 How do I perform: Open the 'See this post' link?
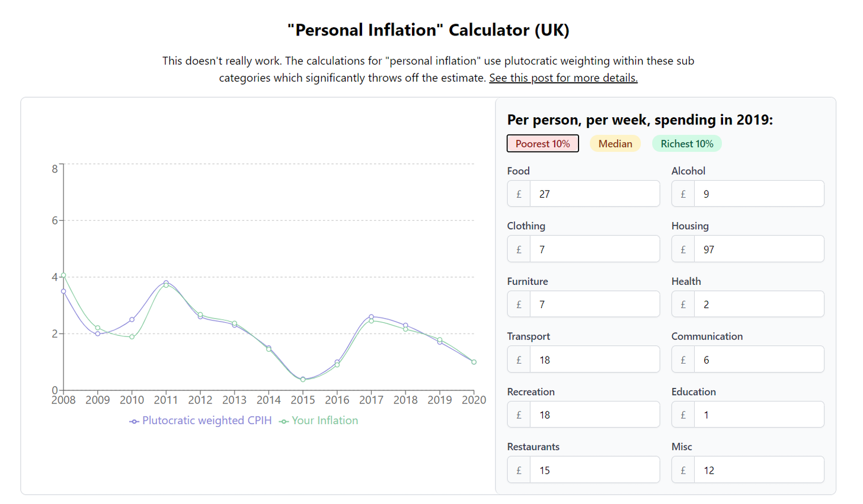point(562,78)
